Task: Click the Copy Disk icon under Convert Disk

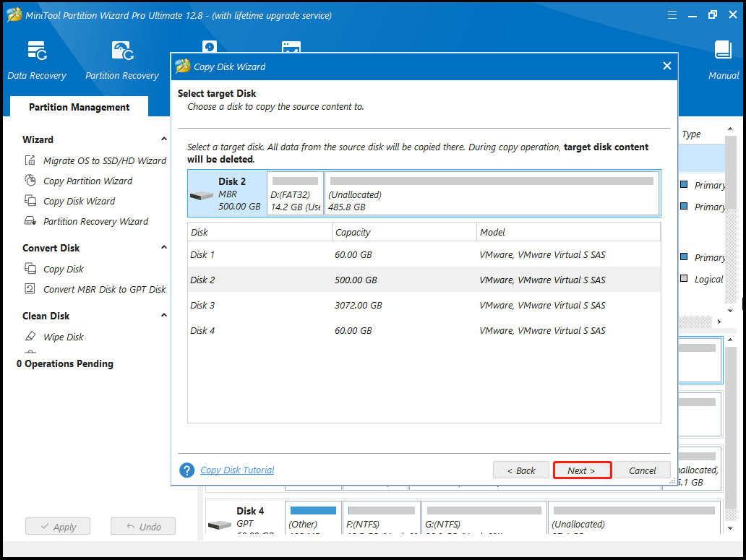Action: [x=30, y=269]
